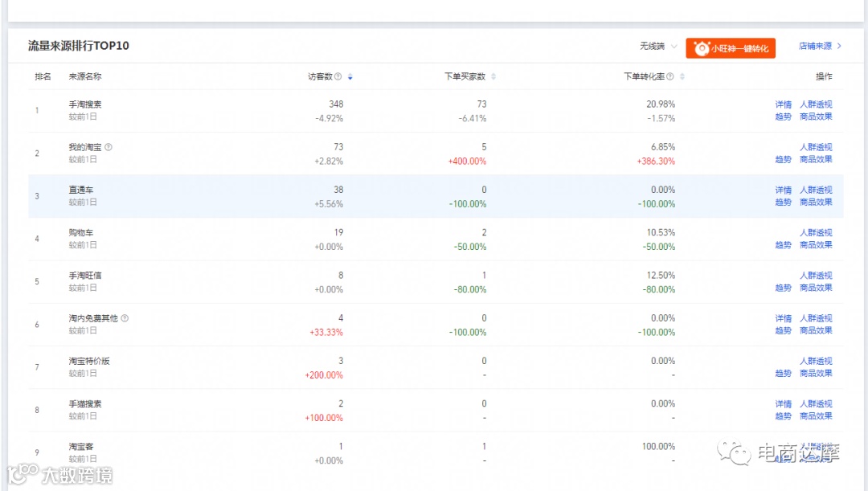This screenshot has height=491, width=868.
Task: Open 商品效果 for 手淘搜索 row
Action: [x=816, y=117]
